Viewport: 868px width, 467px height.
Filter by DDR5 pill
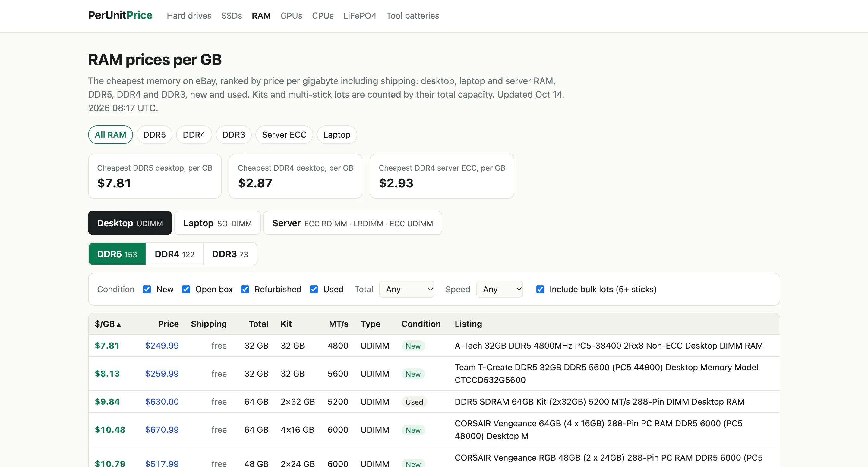154,135
